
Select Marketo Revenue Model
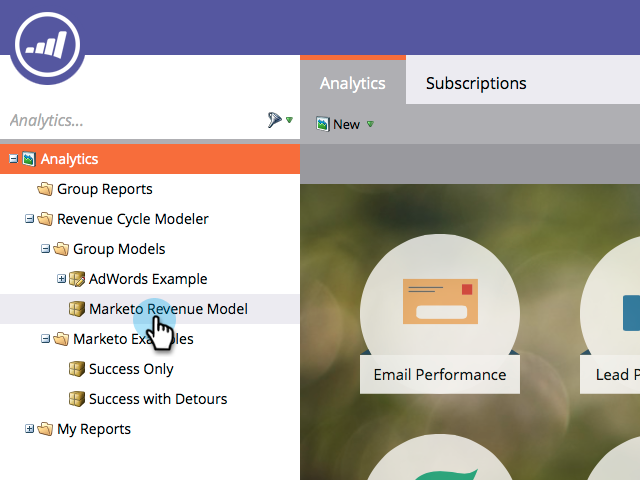pos(168,309)
